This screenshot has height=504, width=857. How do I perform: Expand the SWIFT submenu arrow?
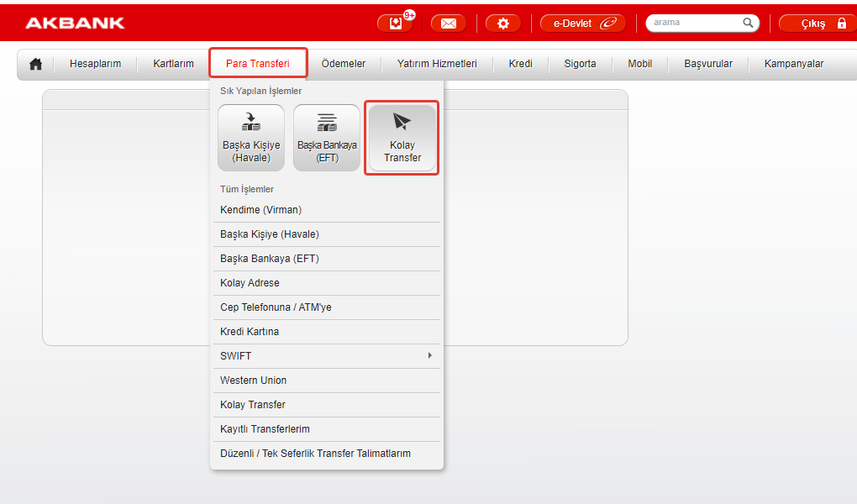pyautogui.click(x=430, y=355)
